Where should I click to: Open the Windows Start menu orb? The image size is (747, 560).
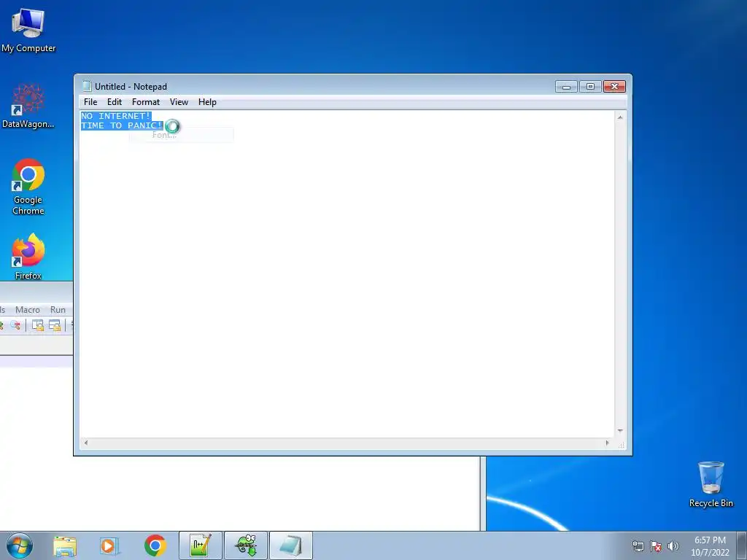(x=20, y=545)
